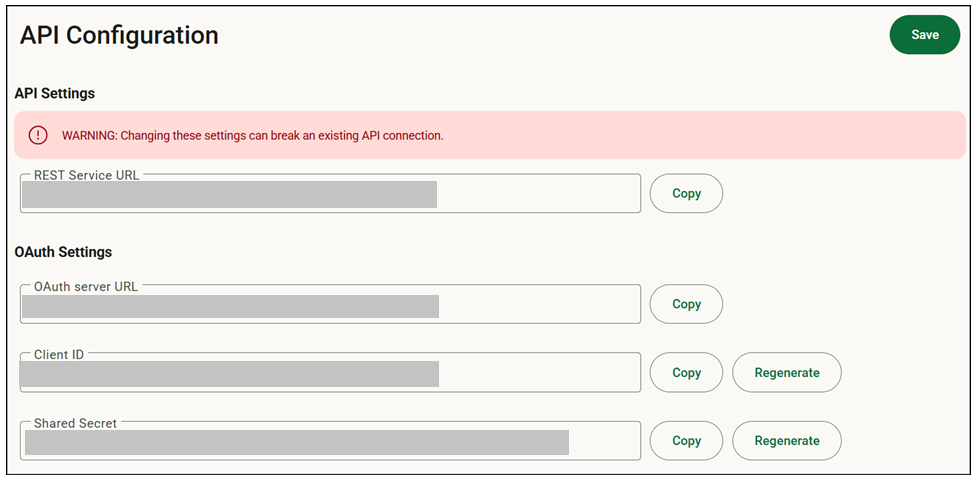Click the API Configuration page title
The height and width of the screenshot is (480, 977).
click(119, 36)
